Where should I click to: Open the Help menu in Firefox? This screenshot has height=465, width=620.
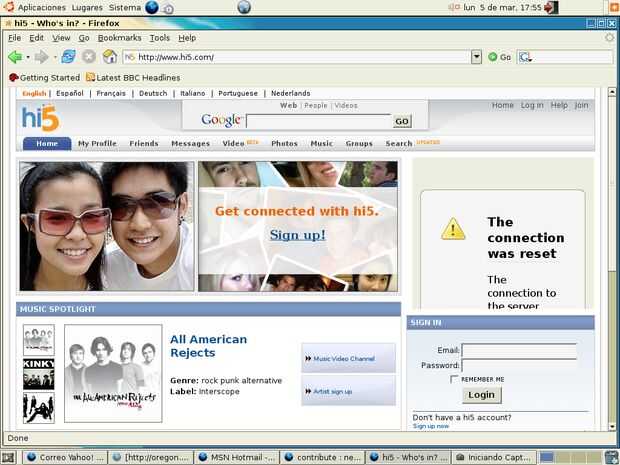point(187,38)
